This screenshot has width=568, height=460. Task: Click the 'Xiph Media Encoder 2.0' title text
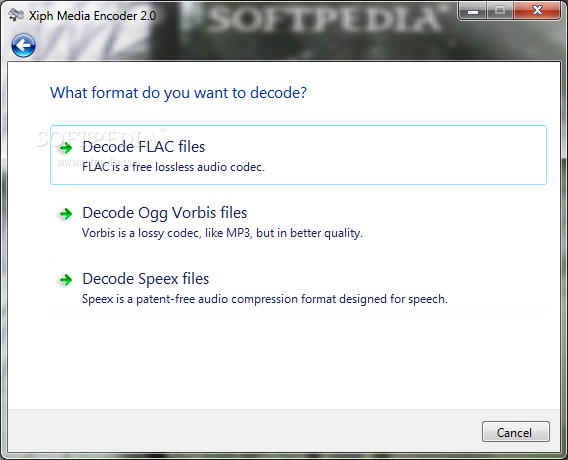tap(92, 16)
